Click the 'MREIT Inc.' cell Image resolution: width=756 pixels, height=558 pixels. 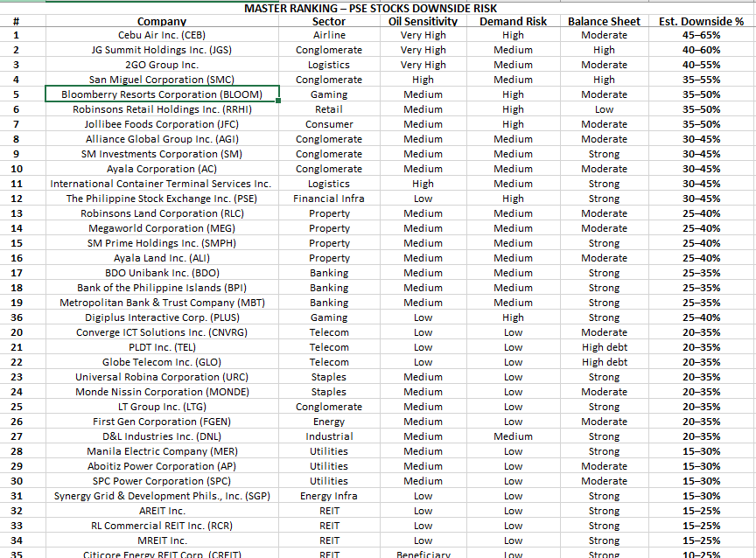[162, 541]
